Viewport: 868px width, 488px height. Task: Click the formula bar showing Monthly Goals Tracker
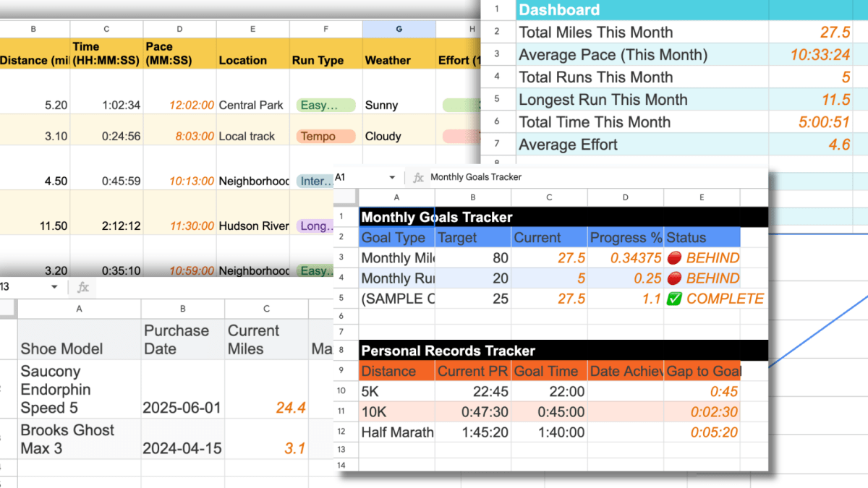(x=579, y=177)
